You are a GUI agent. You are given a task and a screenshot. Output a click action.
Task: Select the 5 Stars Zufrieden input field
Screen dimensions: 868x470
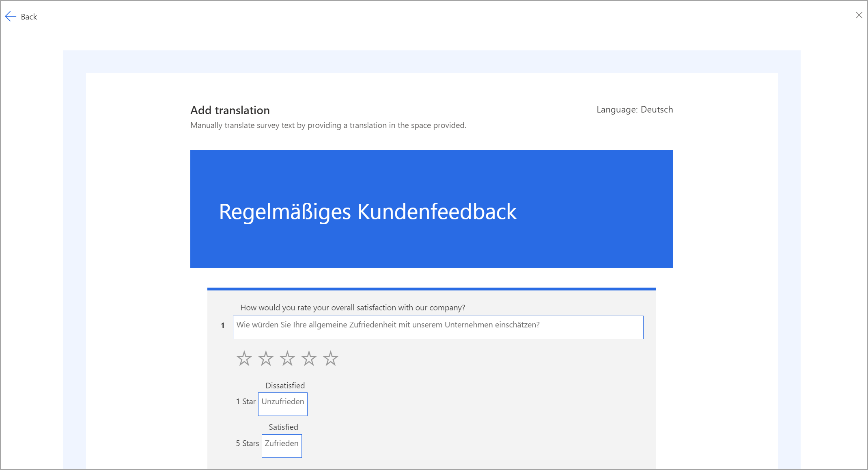pyautogui.click(x=282, y=443)
